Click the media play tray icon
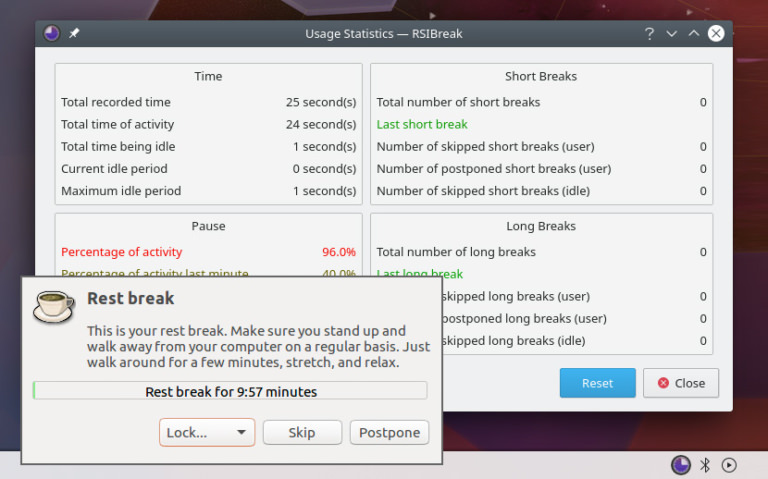 (x=729, y=464)
